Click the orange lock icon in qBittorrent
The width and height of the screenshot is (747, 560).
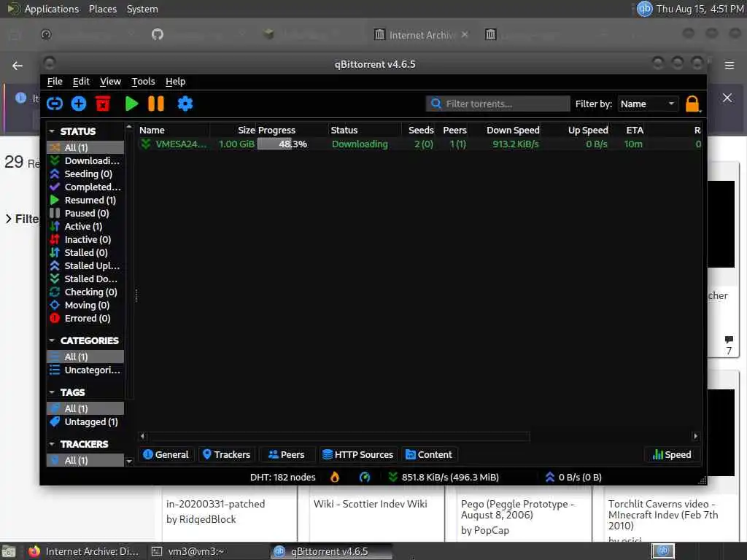pyautogui.click(x=692, y=104)
